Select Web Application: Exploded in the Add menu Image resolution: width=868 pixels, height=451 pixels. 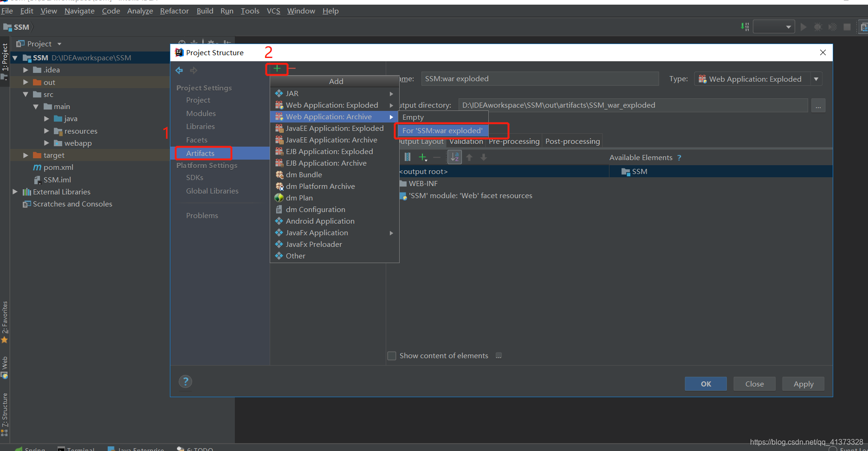click(x=334, y=105)
